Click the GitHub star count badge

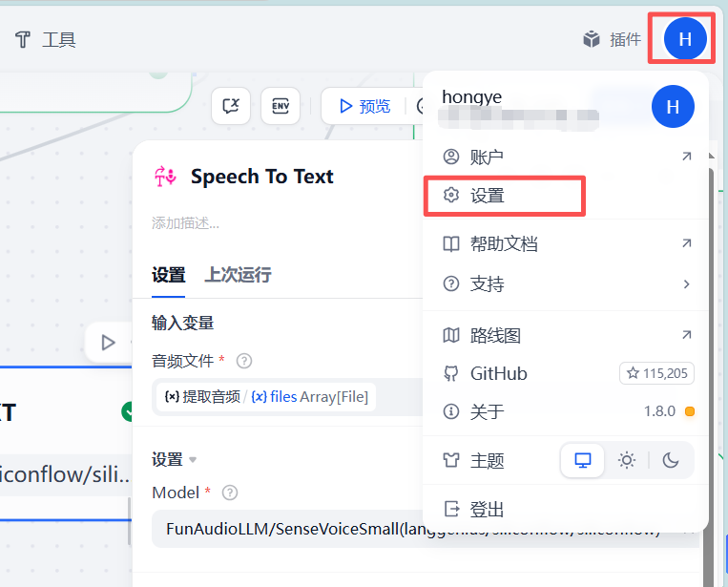656,373
